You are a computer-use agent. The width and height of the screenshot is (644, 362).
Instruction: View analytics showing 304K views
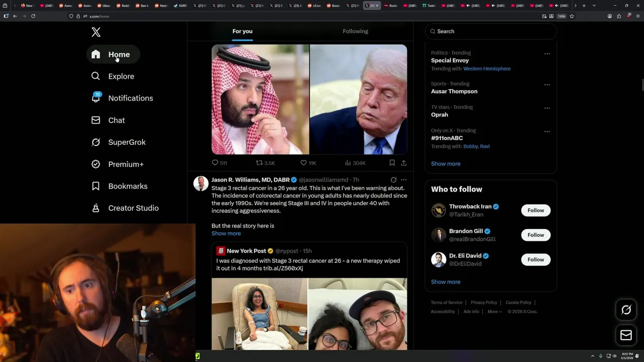[355, 163]
